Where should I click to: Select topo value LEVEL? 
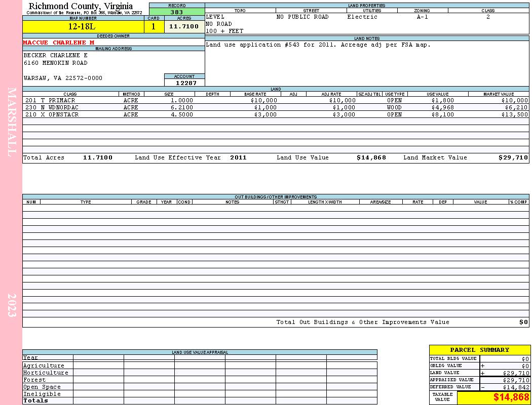215,17
